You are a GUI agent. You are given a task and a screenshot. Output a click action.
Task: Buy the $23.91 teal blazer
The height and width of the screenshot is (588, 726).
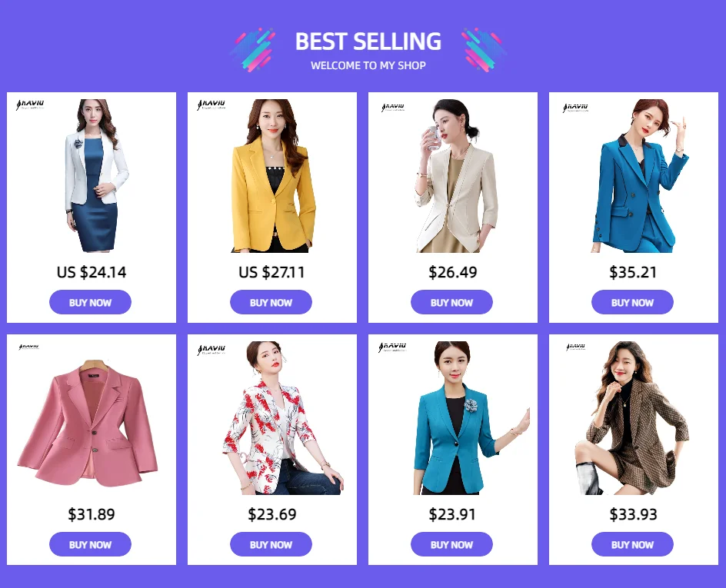[x=451, y=544]
